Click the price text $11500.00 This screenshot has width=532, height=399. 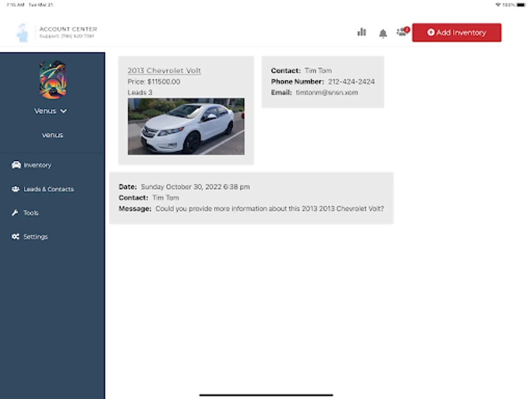(164, 82)
